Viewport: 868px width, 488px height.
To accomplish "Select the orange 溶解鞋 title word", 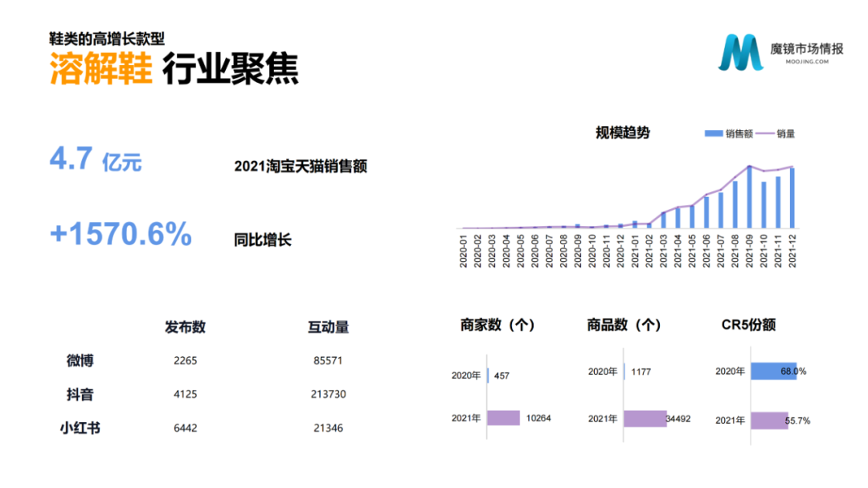I will (100, 68).
